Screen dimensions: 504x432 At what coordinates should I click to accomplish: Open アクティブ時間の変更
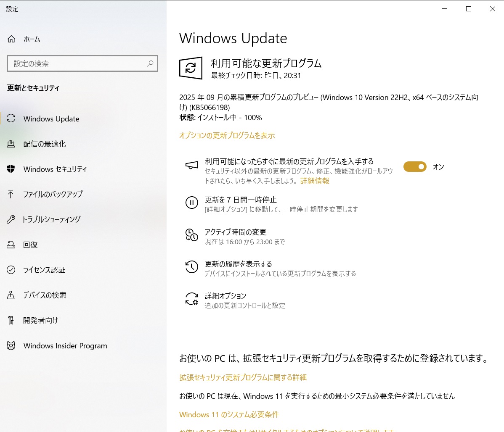pos(236,232)
